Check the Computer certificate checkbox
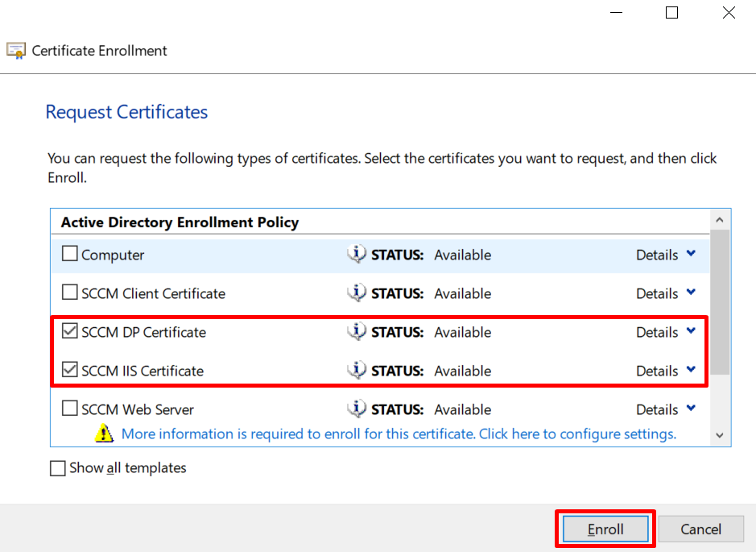This screenshot has width=756, height=552. pos(70,253)
